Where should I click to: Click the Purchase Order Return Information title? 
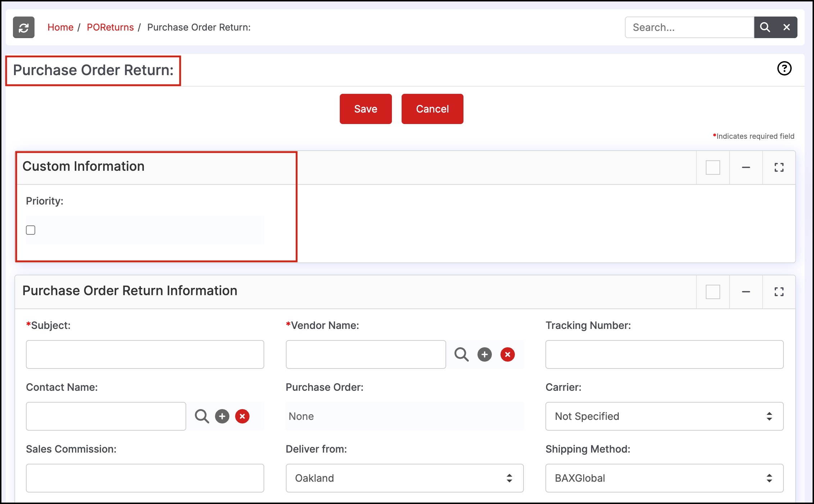(x=130, y=291)
